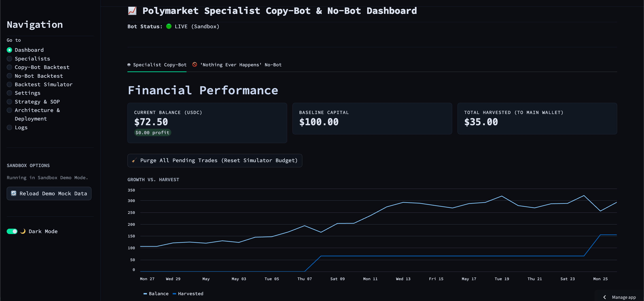
Task: Click the $35.00 total harvested value
Action: (481, 122)
